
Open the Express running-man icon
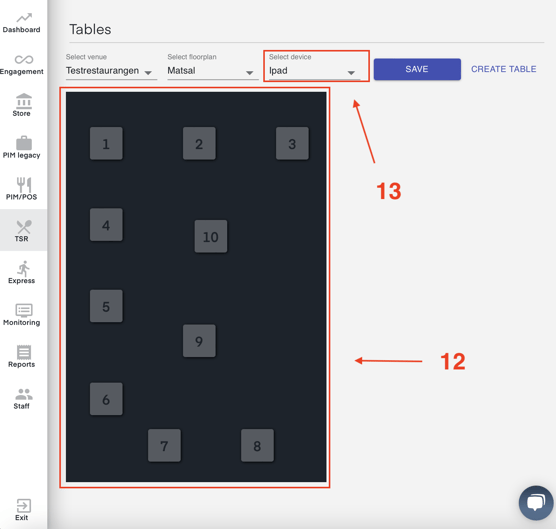[x=24, y=269]
